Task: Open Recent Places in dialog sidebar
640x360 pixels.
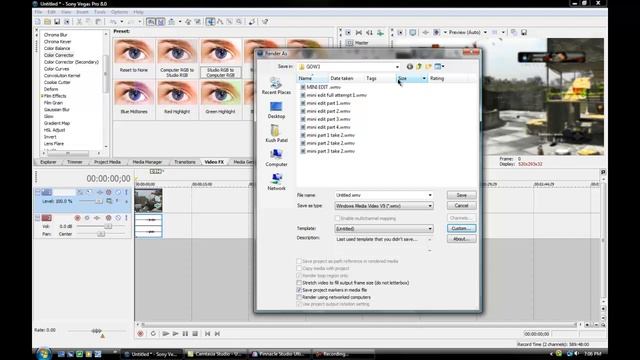Action: tap(276, 86)
